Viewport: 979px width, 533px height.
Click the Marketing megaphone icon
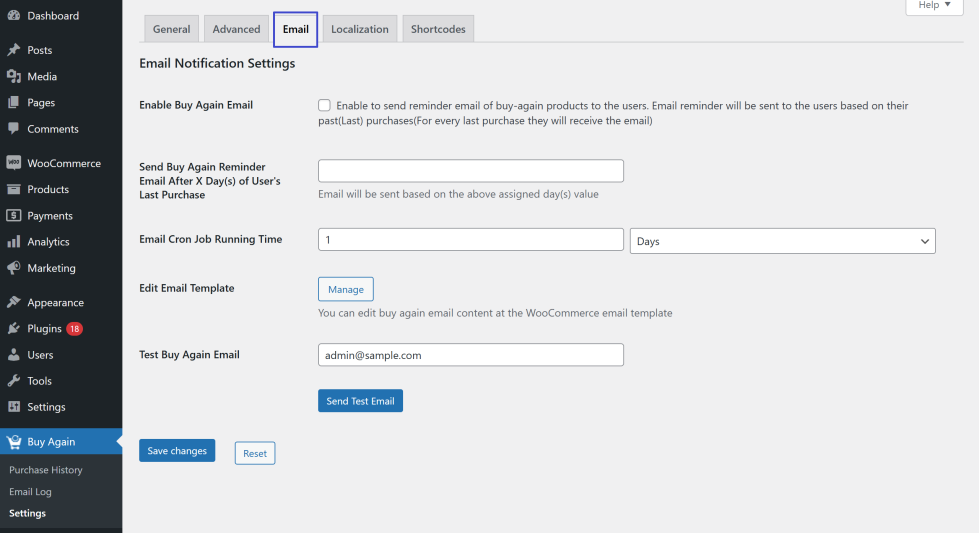click(13, 268)
